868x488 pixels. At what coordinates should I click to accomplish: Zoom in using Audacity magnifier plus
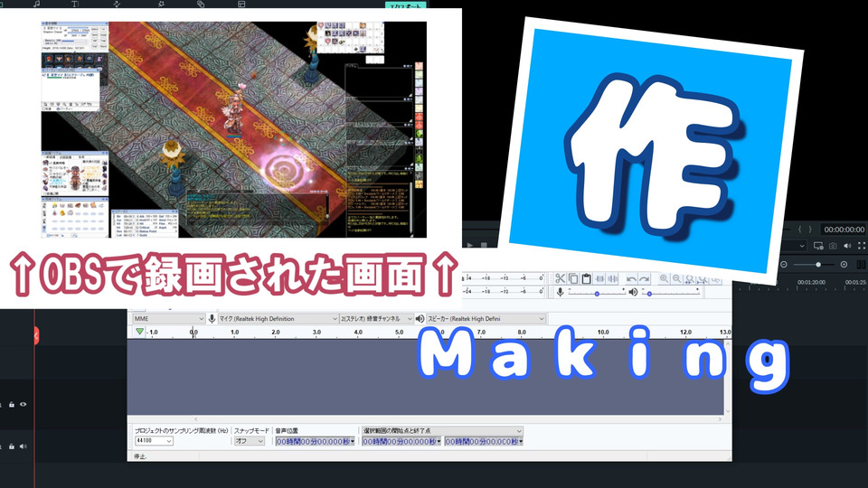[664, 279]
